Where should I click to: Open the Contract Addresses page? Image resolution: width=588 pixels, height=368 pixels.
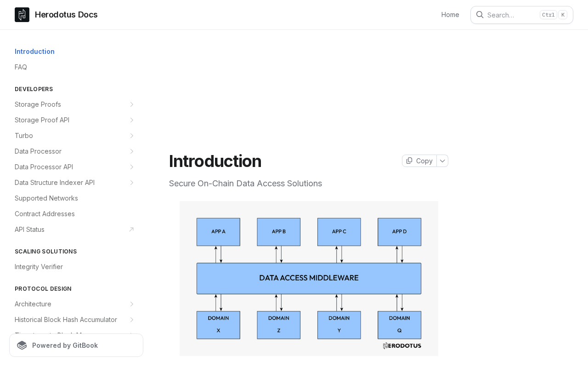[45, 214]
